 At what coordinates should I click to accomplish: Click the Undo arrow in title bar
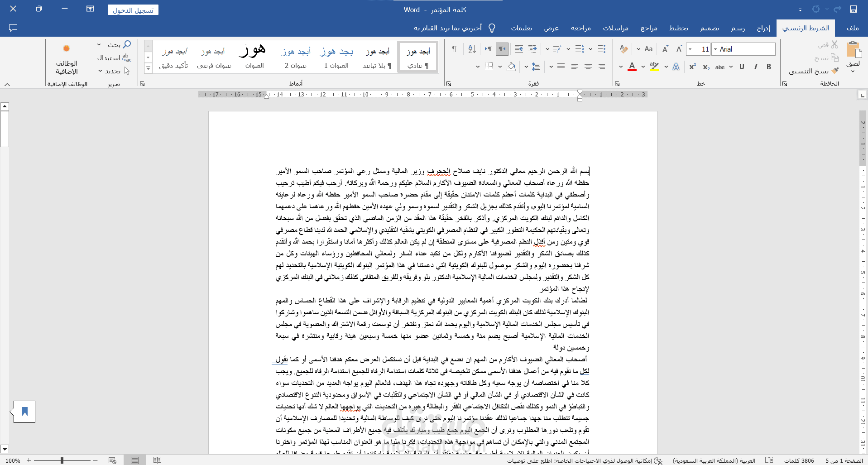point(838,9)
